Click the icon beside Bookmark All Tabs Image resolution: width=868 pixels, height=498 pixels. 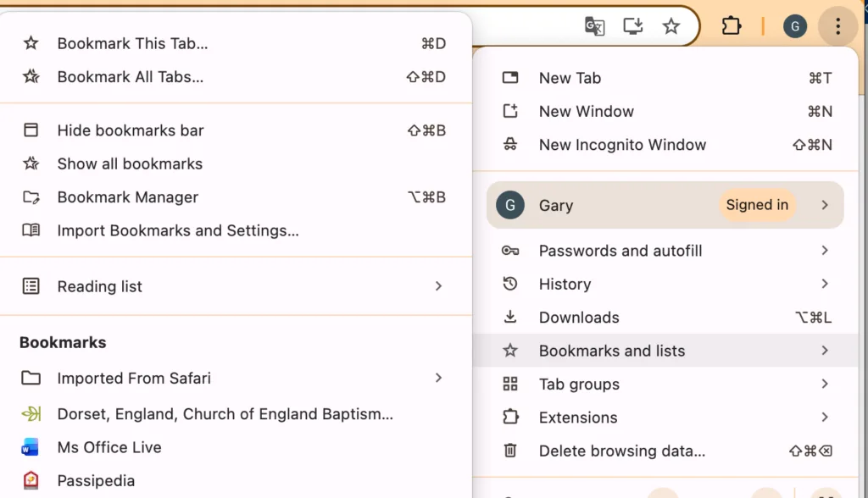[x=31, y=76]
